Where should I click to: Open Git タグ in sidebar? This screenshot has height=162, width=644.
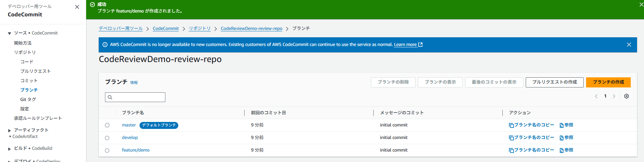click(x=28, y=99)
